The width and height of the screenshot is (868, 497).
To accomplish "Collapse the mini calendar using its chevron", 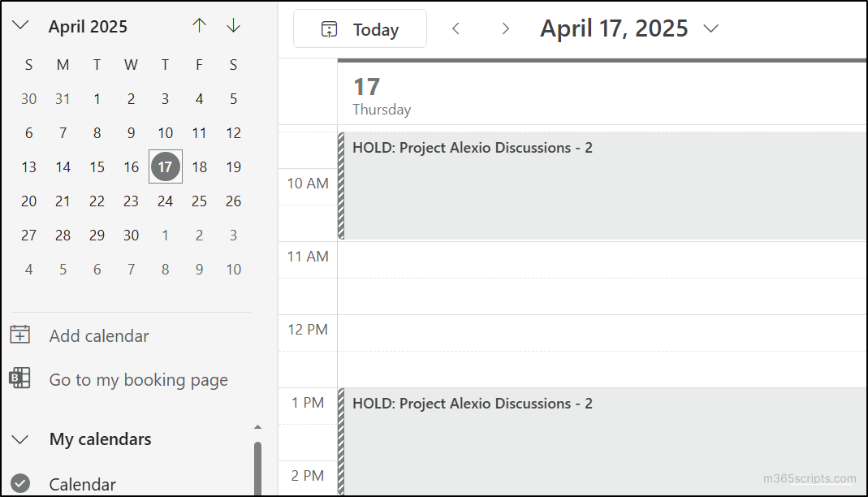I will click(x=19, y=25).
